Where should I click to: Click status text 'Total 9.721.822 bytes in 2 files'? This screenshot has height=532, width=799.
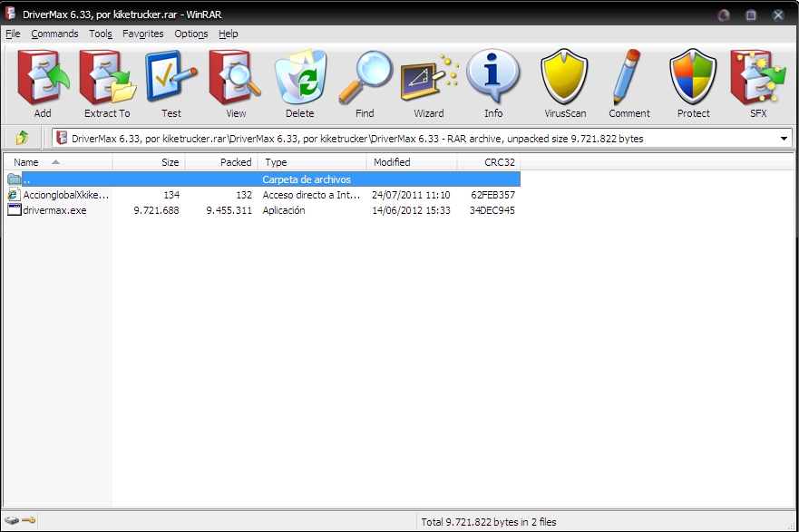488,522
